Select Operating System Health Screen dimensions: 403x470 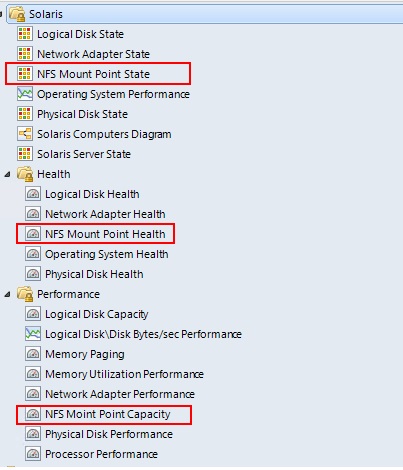tap(107, 254)
